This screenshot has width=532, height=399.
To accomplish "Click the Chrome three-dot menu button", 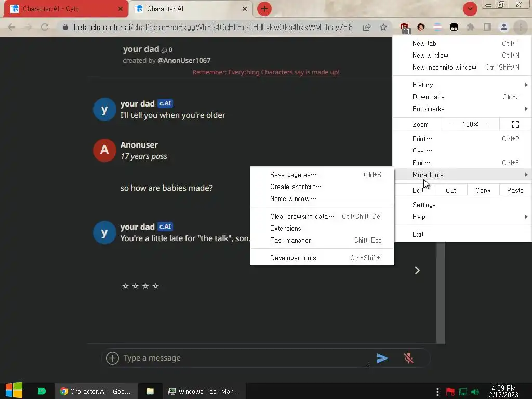I will [x=521, y=27].
